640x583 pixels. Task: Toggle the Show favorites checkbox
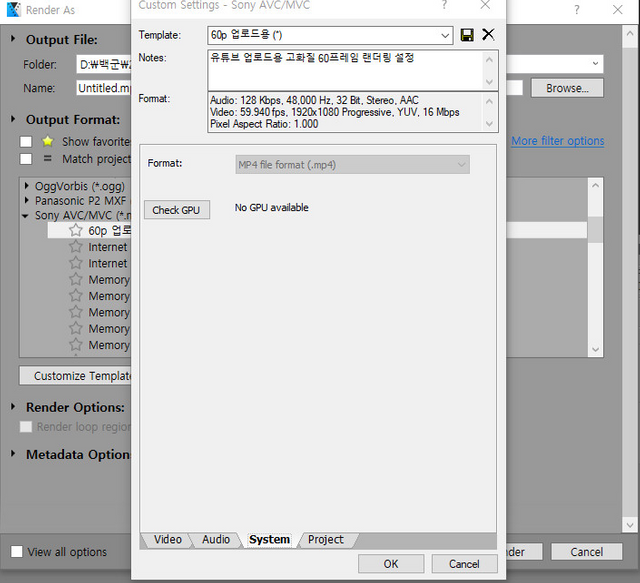click(x=26, y=142)
